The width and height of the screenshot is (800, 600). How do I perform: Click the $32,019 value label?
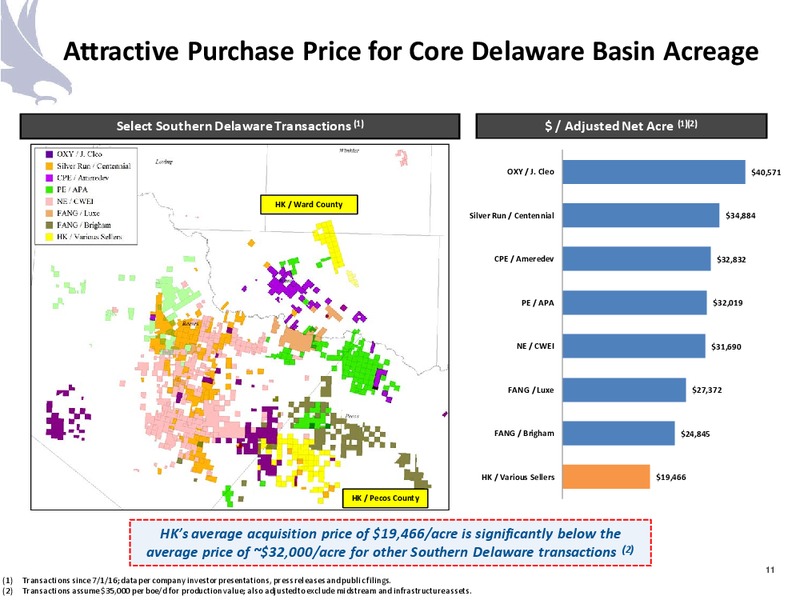728,303
